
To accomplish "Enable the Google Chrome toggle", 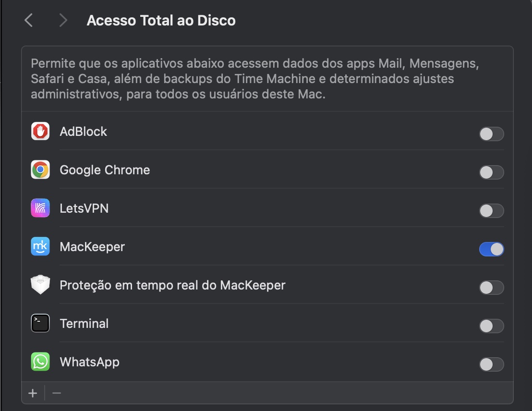I will pos(491,172).
